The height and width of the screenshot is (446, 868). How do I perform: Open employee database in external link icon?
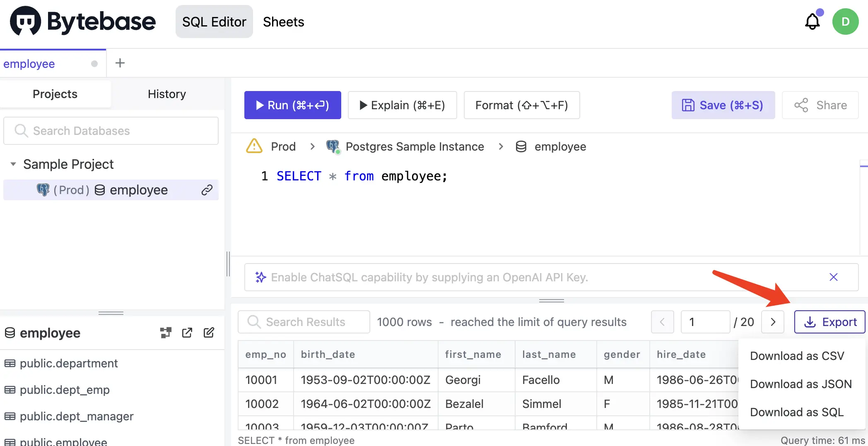[x=187, y=333]
